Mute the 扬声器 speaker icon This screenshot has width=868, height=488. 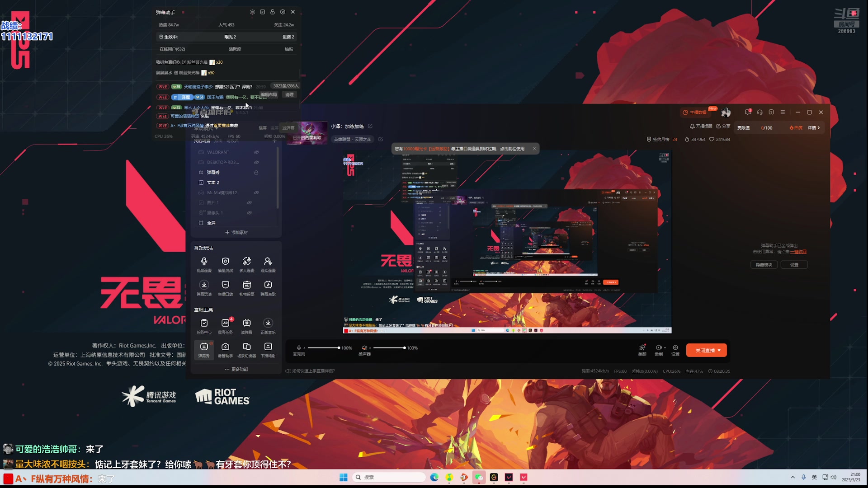(364, 347)
